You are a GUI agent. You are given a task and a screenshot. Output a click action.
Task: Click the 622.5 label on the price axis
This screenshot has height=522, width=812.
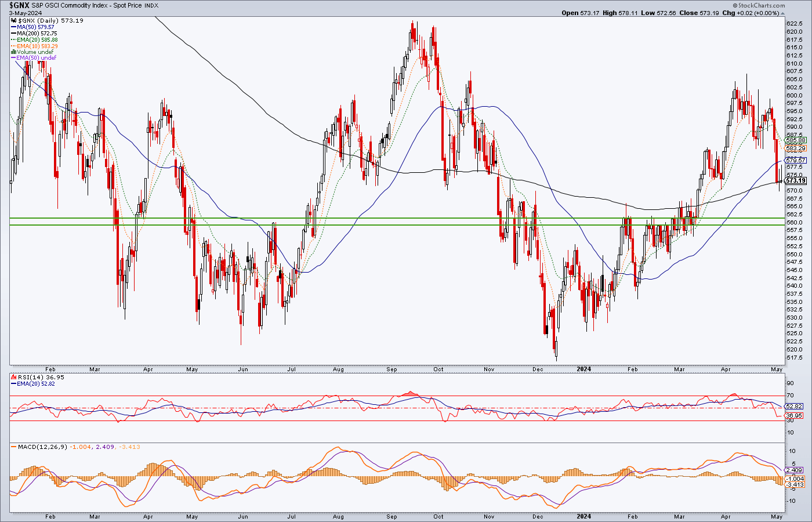point(795,24)
